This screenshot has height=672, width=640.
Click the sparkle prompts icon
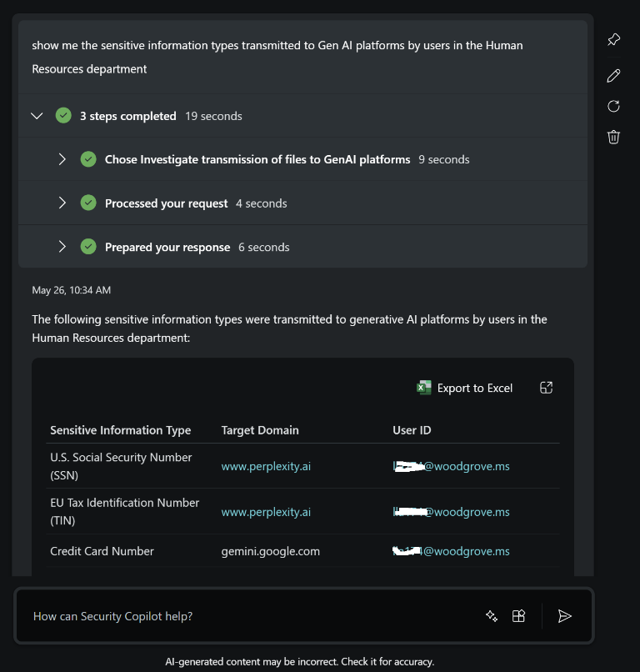click(492, 616)
